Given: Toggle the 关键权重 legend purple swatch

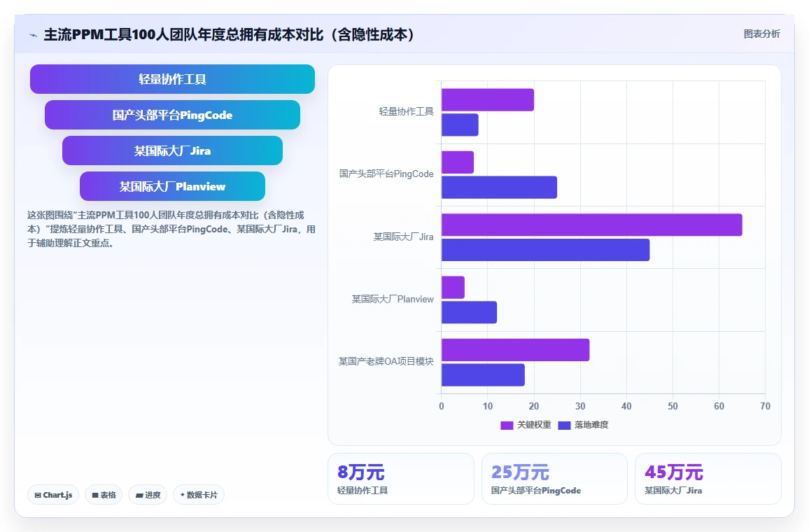Looking at the screenshot, I should 507,425.
